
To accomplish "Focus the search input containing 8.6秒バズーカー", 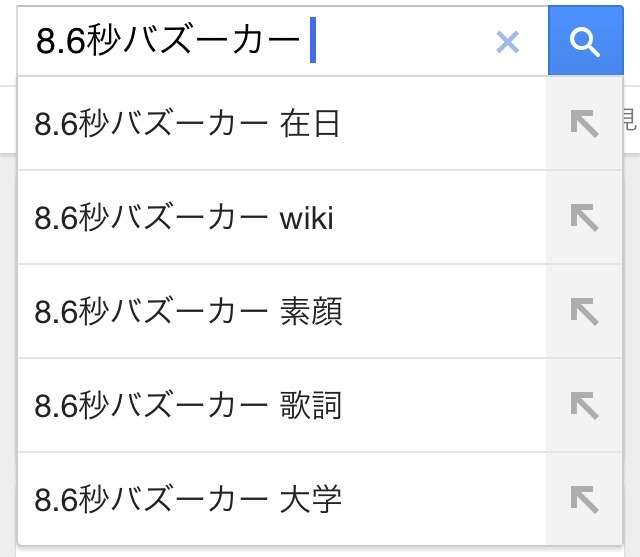I will [283, 41].
